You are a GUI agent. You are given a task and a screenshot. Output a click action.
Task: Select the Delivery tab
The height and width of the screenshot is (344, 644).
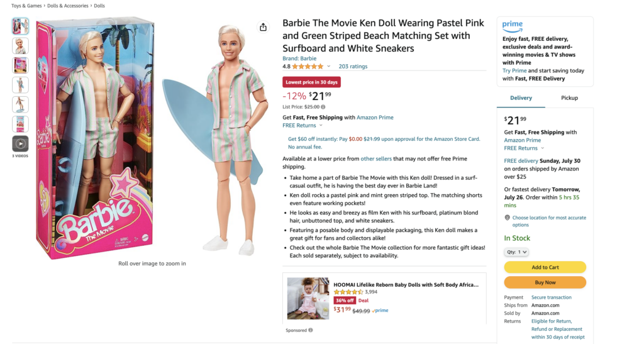521,98
